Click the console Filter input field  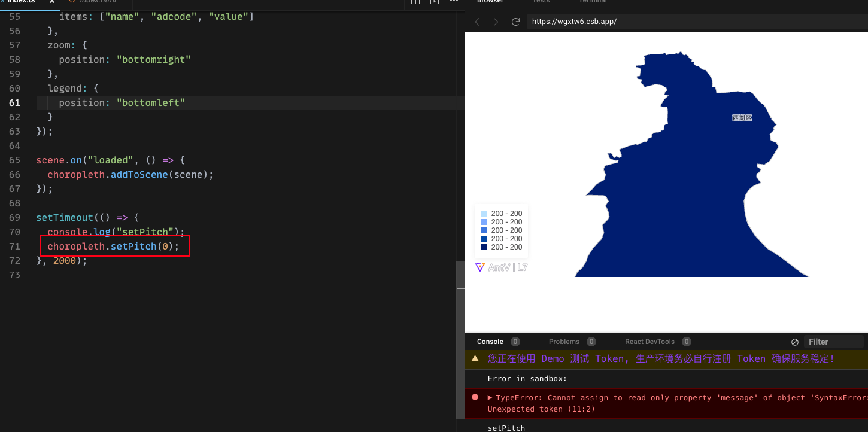832,342
